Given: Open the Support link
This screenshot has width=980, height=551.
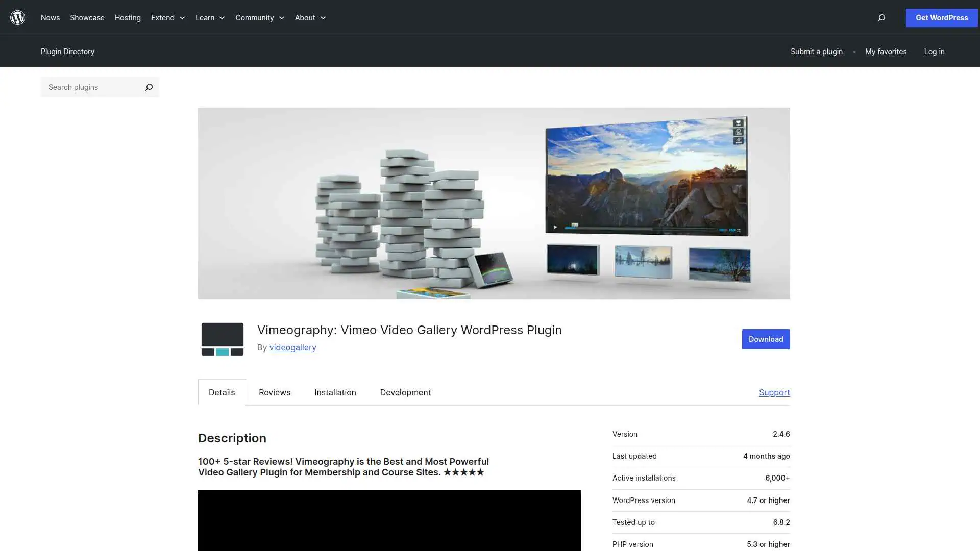Looking at the screenshot, I should pos(774,392).
